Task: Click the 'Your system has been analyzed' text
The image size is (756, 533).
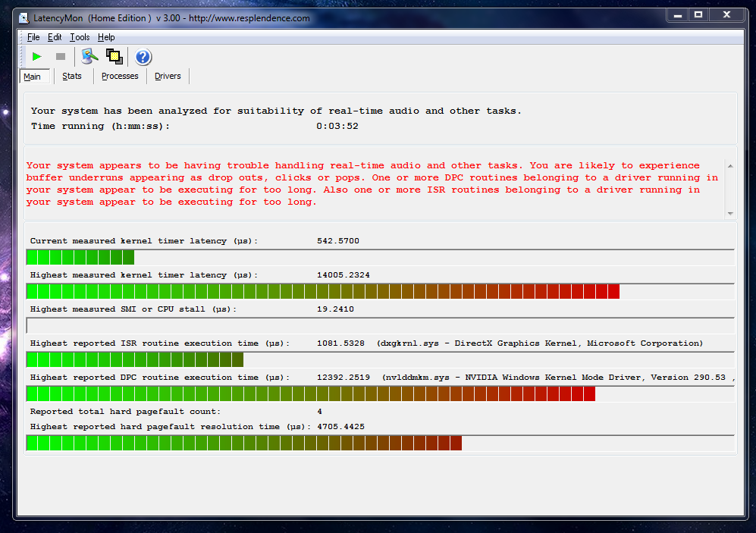Action: pyautogui.click(x=276, y=111)
